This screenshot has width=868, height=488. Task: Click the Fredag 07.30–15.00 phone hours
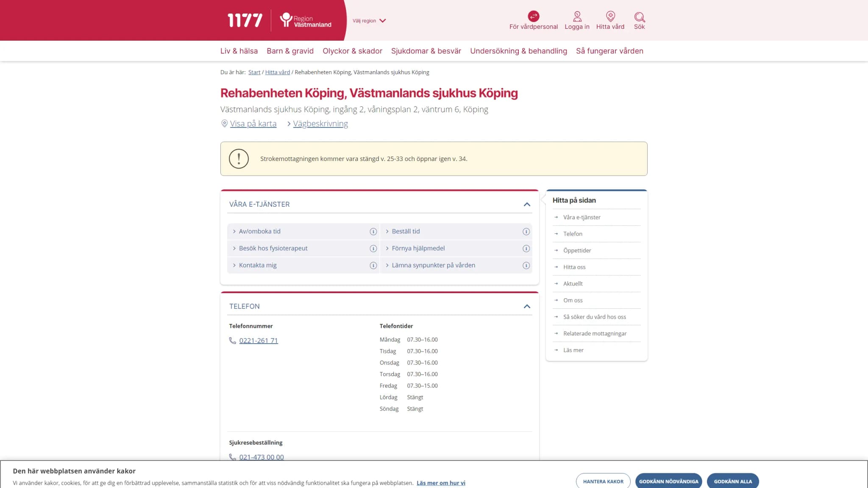coord(409,386)
